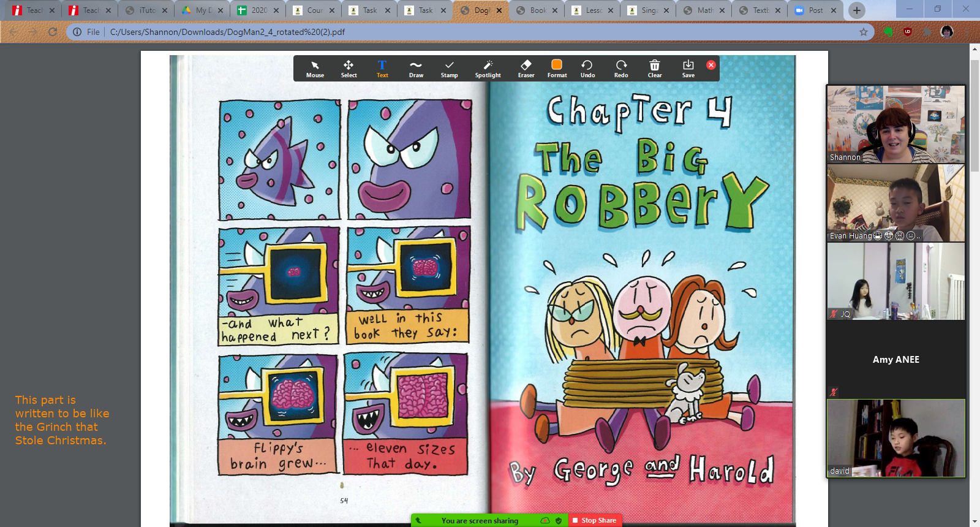Click the cloud recording indicator icon

tap(545, 520)
